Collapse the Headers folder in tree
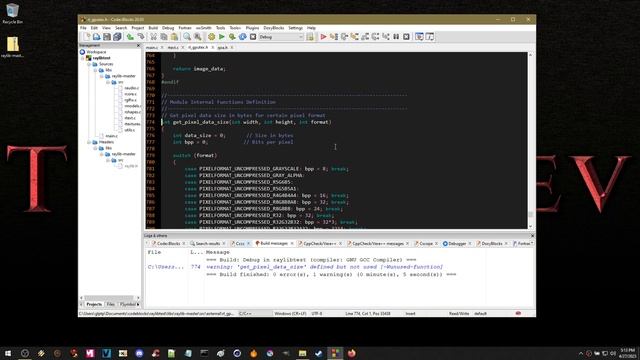The height and width of the screenshot is (360, 640). 89,142
